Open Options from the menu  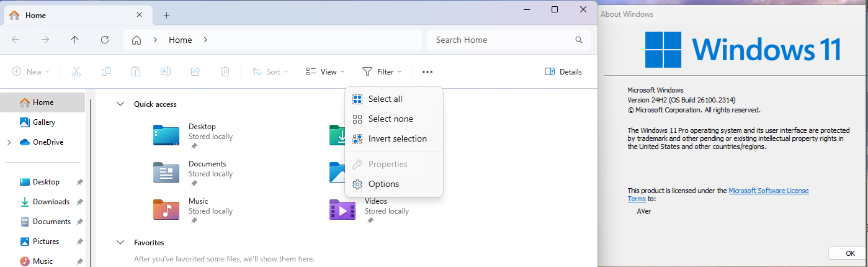(x=394, y=184)
